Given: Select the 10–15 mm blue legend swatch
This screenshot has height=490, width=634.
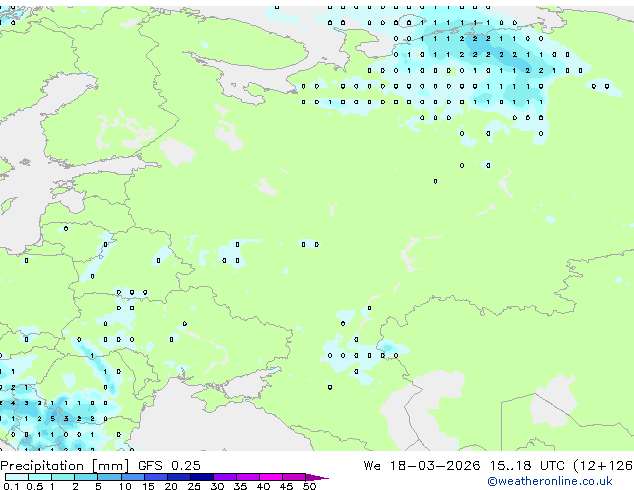Looking at the screenshot, I should (x=132, y=477).
